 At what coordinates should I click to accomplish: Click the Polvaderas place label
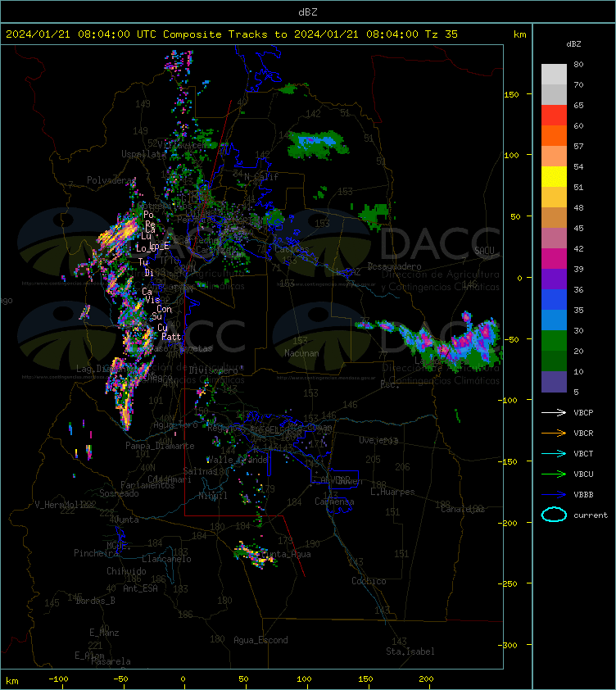point(111,180)
